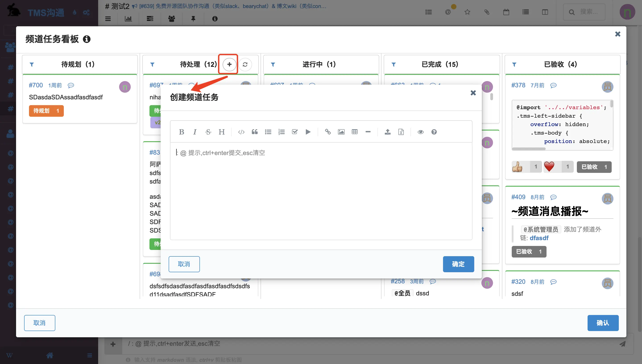This screenshot has height=364, width=642.
Task: Filter the 已验收 column
Action: click(514, 65)
